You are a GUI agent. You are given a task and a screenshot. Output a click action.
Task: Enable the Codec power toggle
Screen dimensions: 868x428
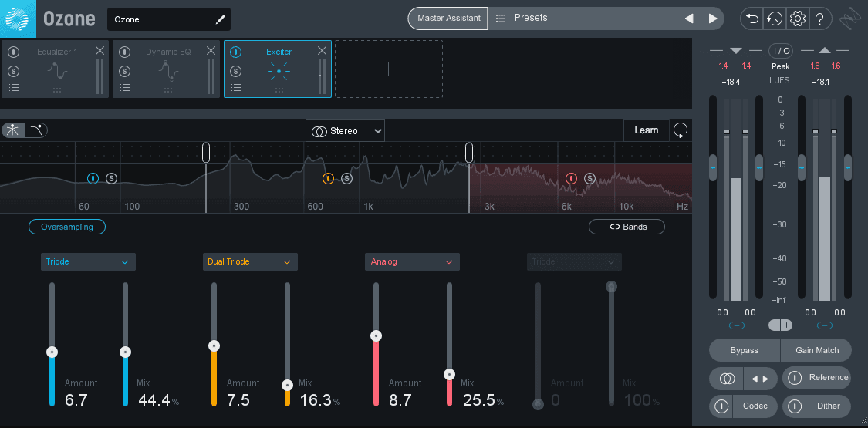tap(721, 406)
